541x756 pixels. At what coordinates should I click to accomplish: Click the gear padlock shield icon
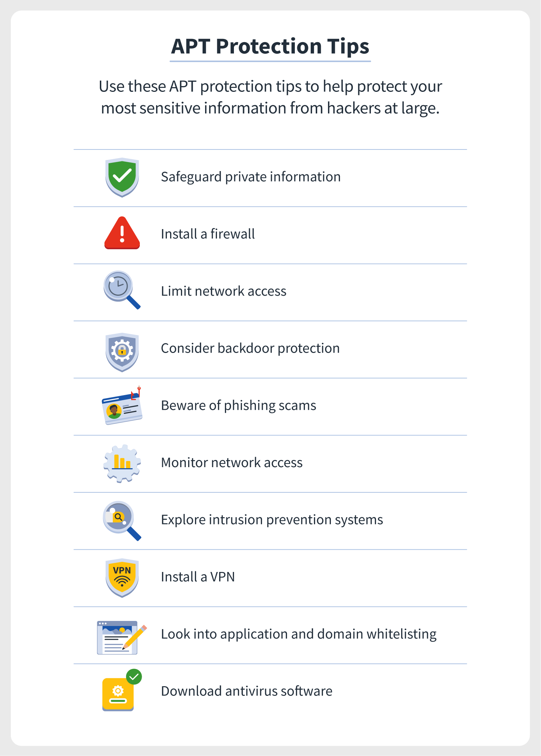coord(122,352)
